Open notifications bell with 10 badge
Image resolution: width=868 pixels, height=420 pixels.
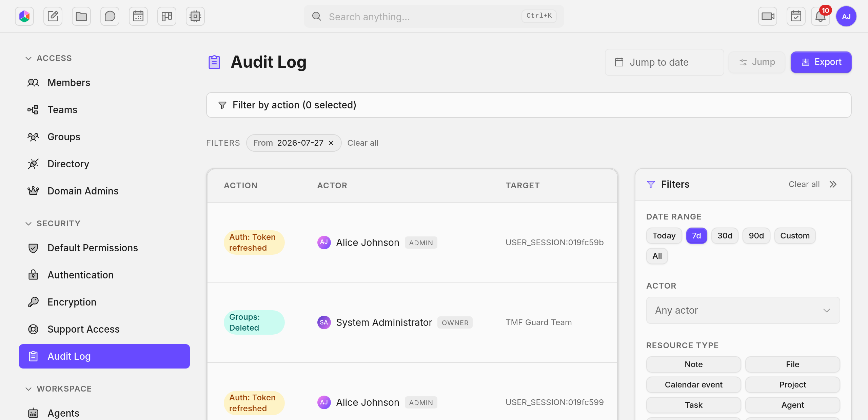(x=821, y=16)
